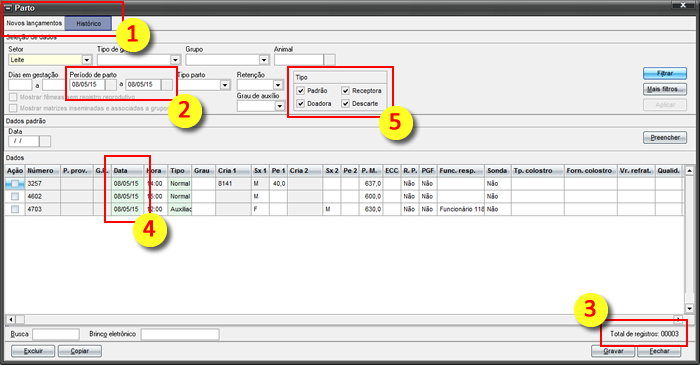Expand the Tipo parto dropdown
The height and width of the screenshot is (365, 700).
click(225, 85)
